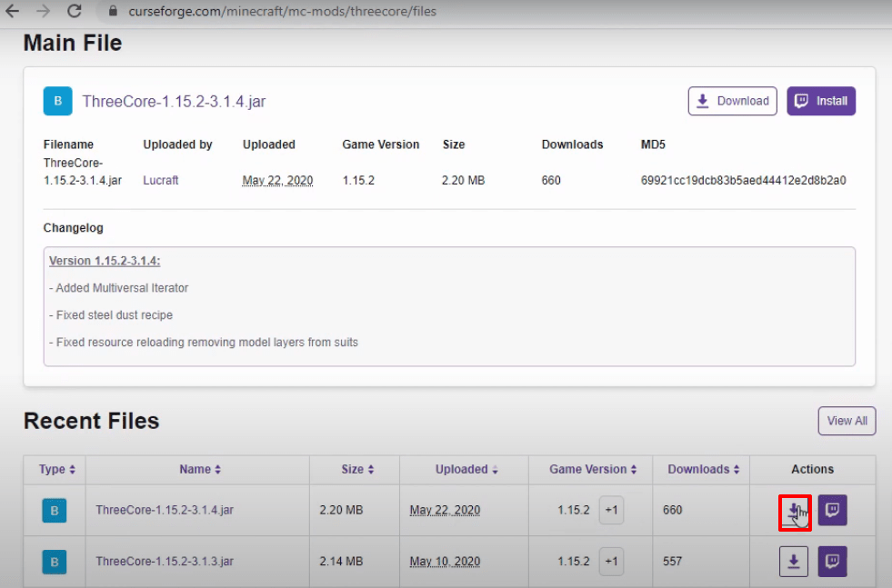Open ThreeCore-1.15.2-3.1.4.jar Main File title link
892x588 pixels.
point(174,101)
